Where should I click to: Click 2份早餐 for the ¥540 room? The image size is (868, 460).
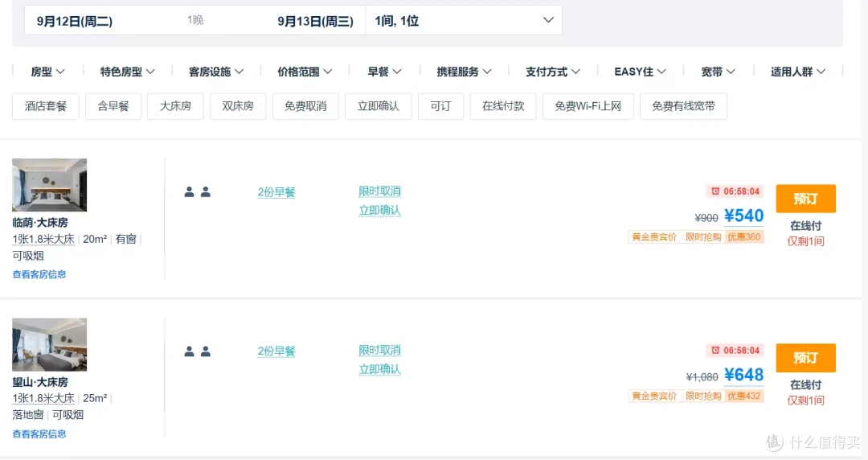[276, 192]
